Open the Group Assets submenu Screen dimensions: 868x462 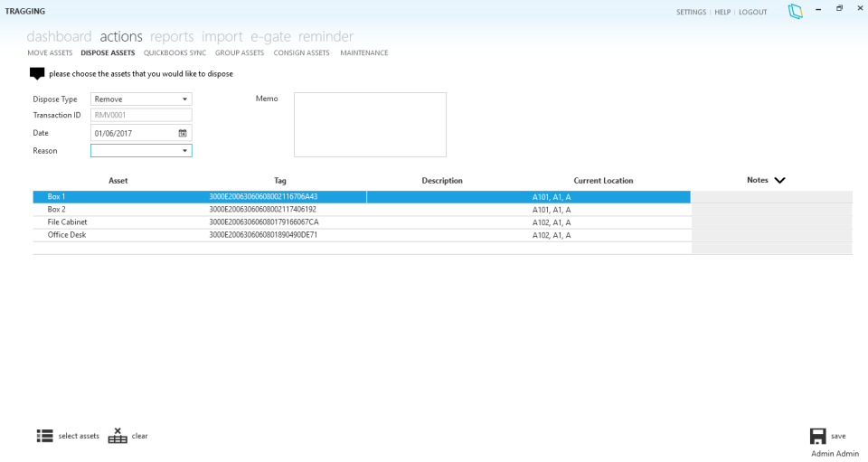click(240, 53)
